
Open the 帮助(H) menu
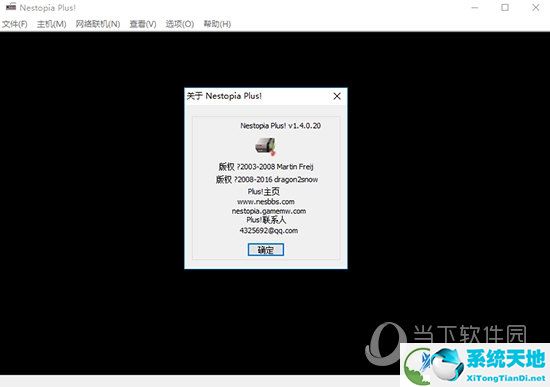tap(217, 24)
